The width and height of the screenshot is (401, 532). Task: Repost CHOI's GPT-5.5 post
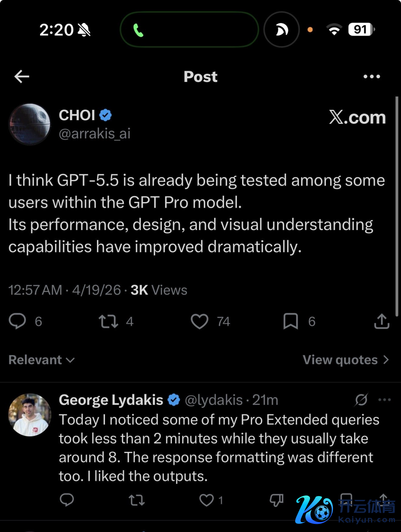pos(108,321)
